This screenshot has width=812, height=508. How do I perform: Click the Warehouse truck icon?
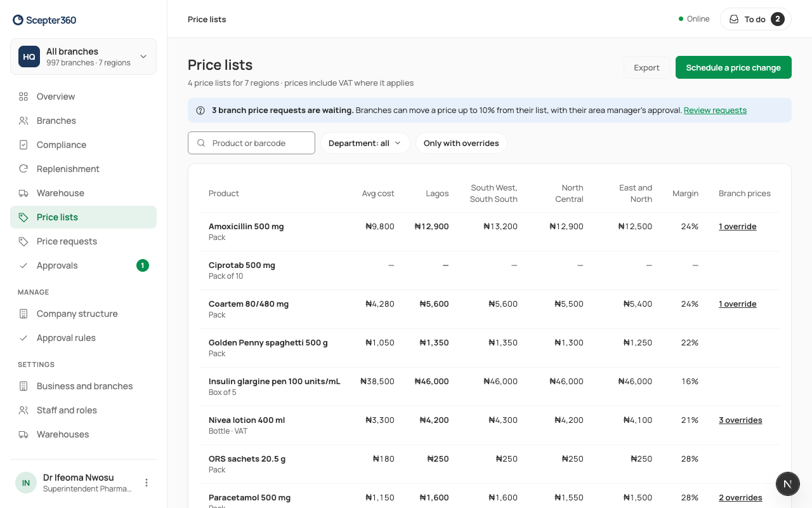(23, 193)
